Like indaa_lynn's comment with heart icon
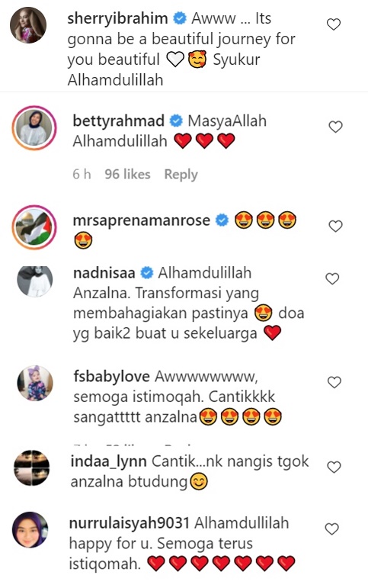This screenshot has width=368, height=588. [334, 468]
